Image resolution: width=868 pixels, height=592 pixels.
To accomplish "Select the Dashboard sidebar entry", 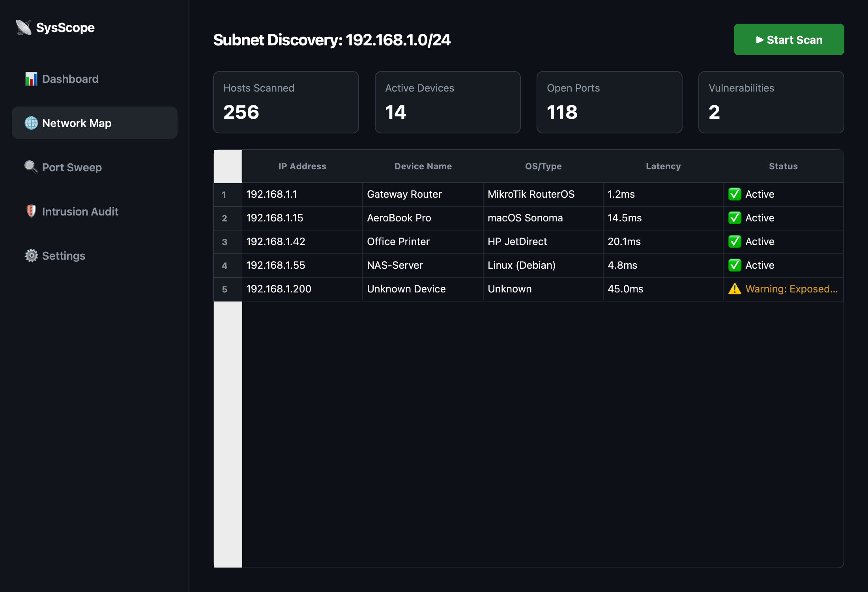I will tap(70, 79).
